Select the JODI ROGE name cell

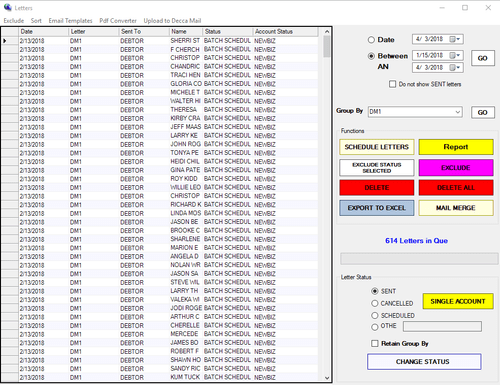pos(186,308)
